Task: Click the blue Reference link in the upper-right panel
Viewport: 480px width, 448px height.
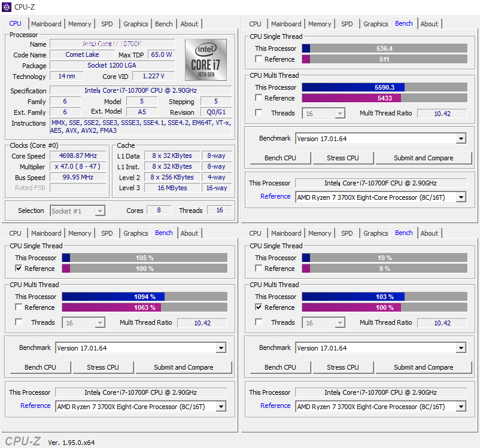Action: click(275, 196)
